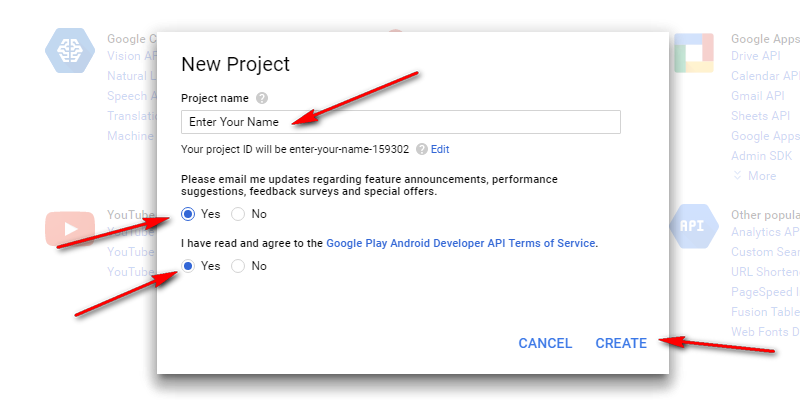Open Google Play Android Developer API Terms link

point(460,243)
